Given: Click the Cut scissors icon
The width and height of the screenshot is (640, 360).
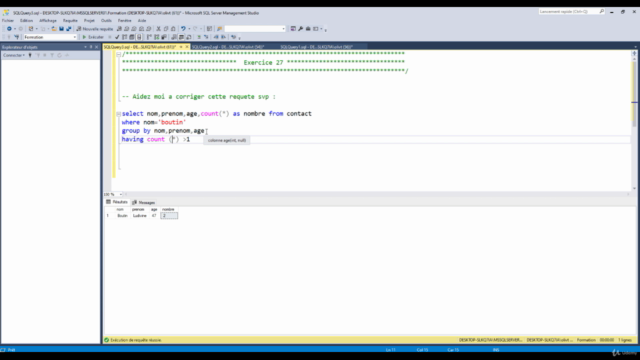Looking at the screenshot, I should 158,29.
